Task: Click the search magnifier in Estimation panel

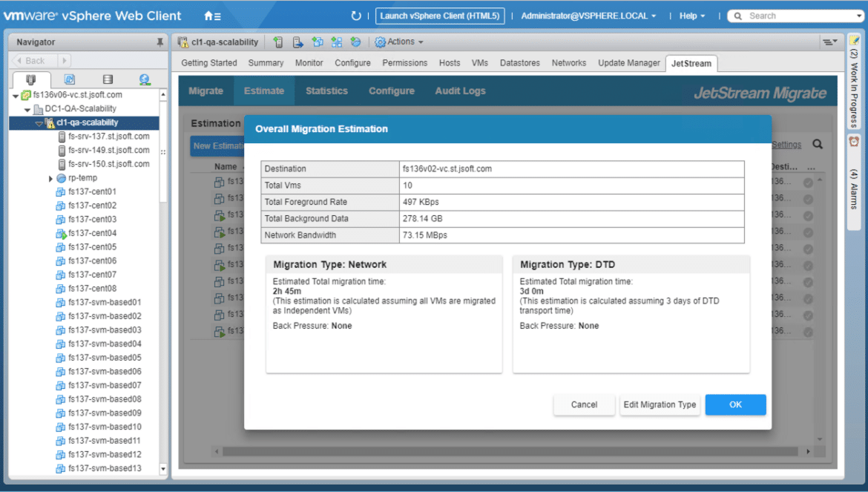Action: 818,145
